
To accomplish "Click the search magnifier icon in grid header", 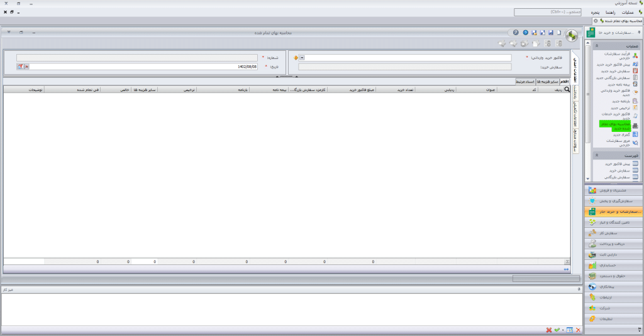I will coord(567,89).
